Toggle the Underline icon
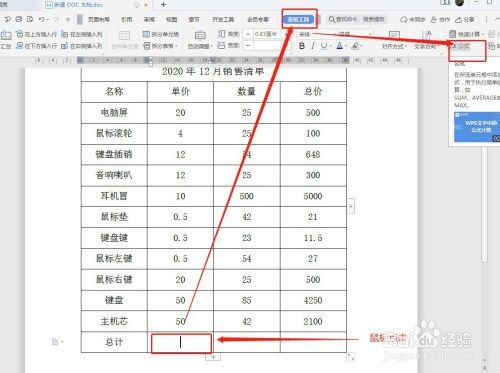Image resolution: width=500 pixels, height=373 pixels. (324, 46)
